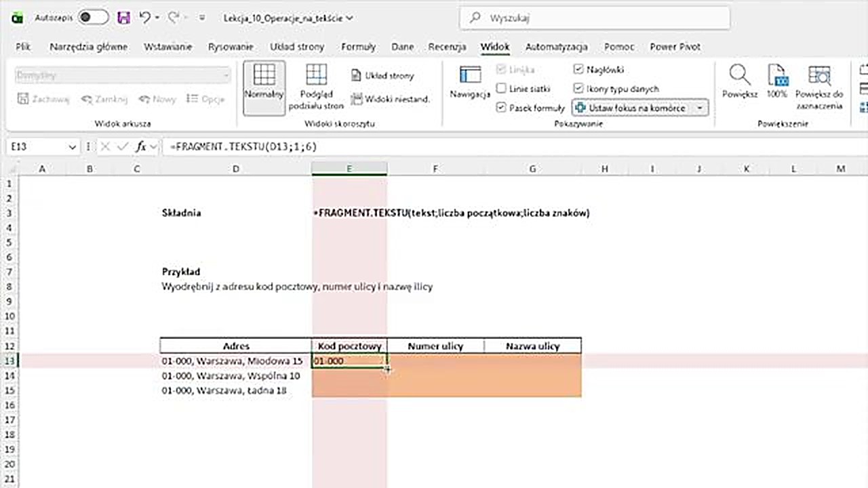Screen dimensions: 868x488
Task: Select row 13 header
Action: click(9, 361)
